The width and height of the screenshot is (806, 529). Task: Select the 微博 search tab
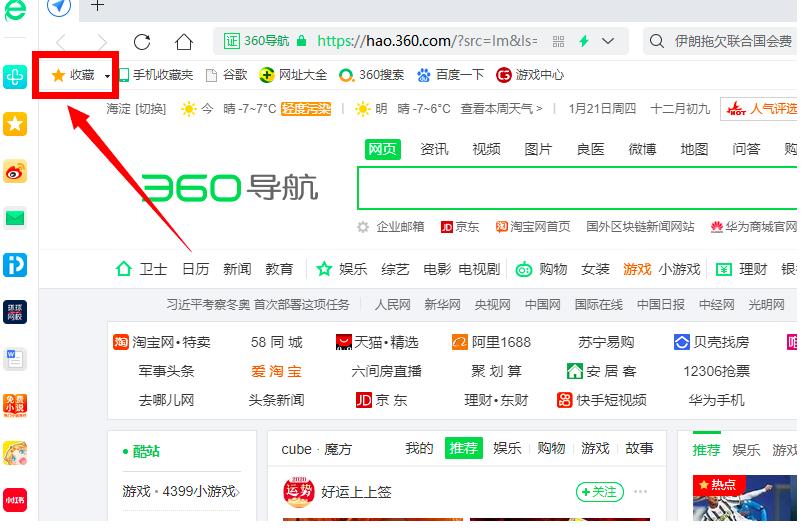point(642,149)
